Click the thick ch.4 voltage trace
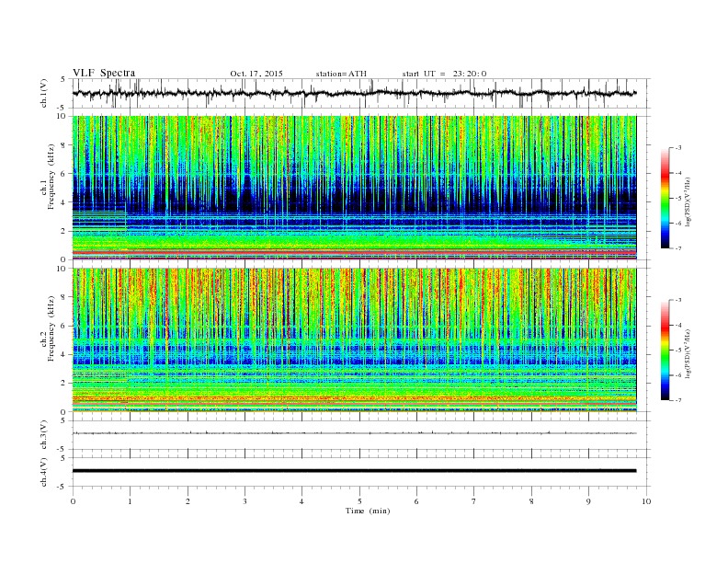This screenshot has height=563, width=728. [354, 471]
